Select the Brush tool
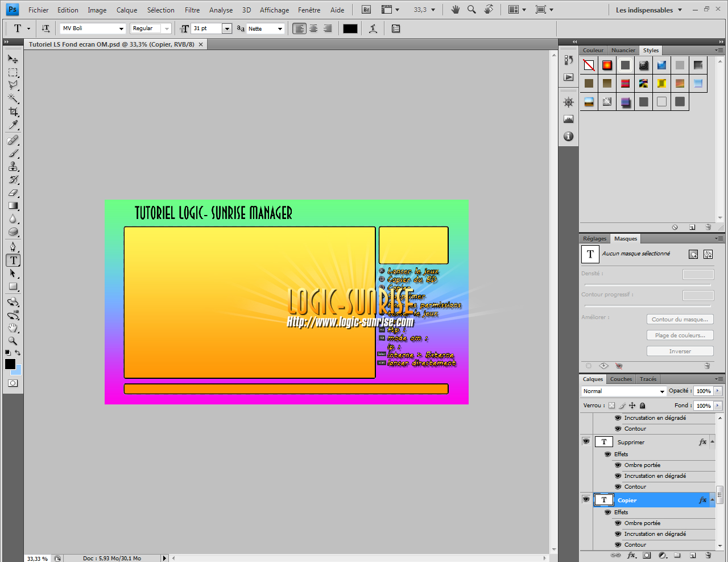This screenshot has width=728, height=562. click(x=13, y=153)
